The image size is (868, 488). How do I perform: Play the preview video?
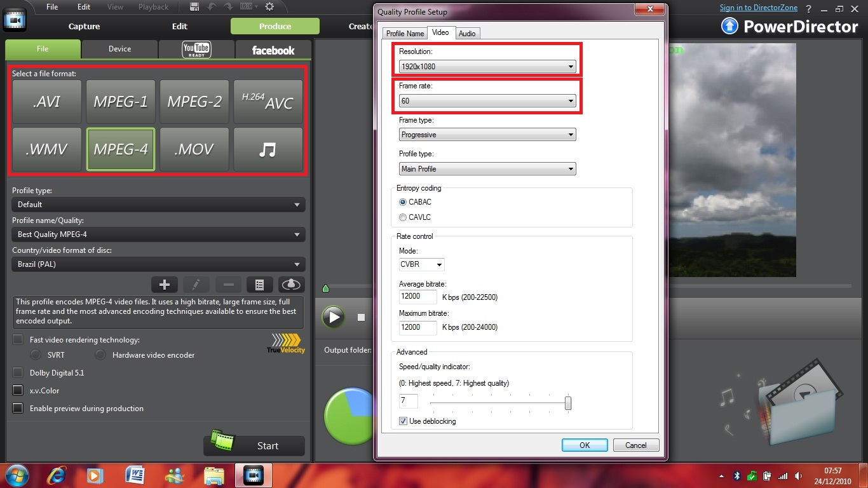pos(333,316)
